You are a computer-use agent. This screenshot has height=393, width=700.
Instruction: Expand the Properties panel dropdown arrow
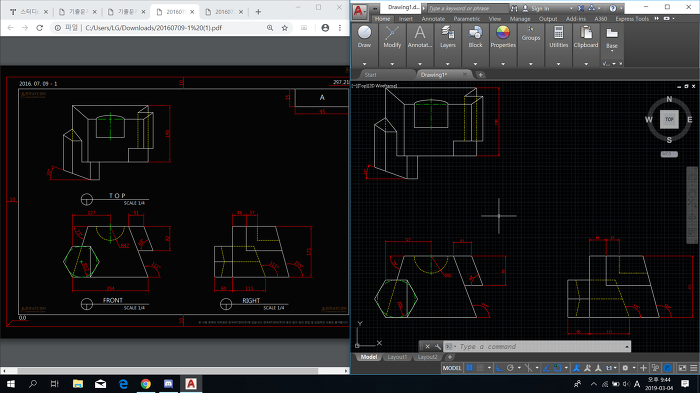pos(503,64)
